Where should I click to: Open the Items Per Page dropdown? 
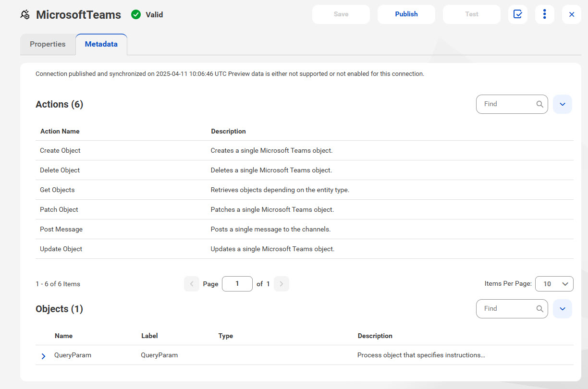click(554, 284)
